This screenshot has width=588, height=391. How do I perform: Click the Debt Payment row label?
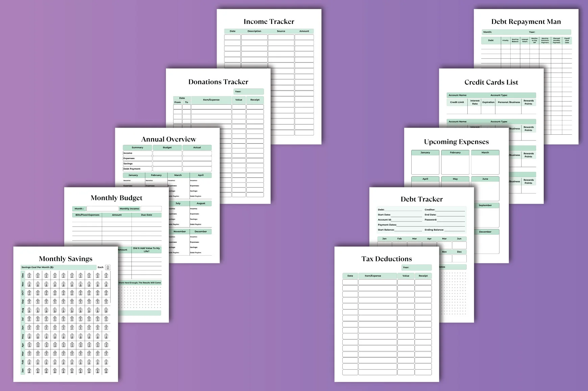coord(132,169)
